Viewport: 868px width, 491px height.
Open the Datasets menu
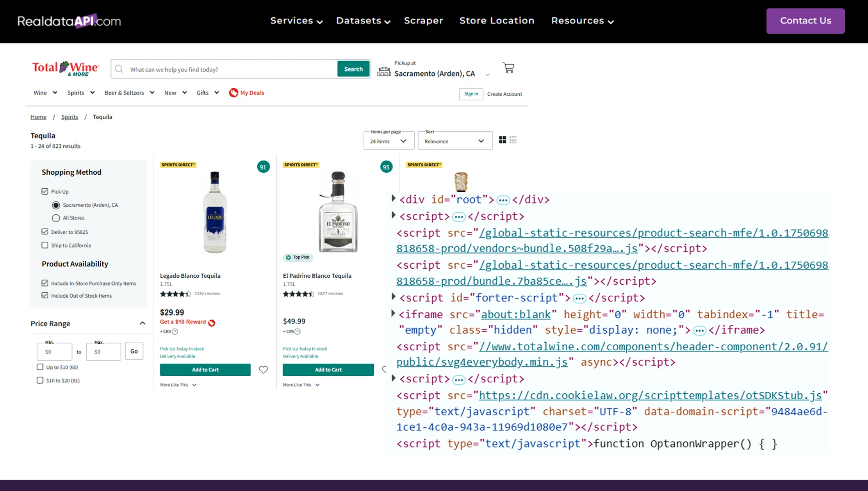tap(363, 21)
